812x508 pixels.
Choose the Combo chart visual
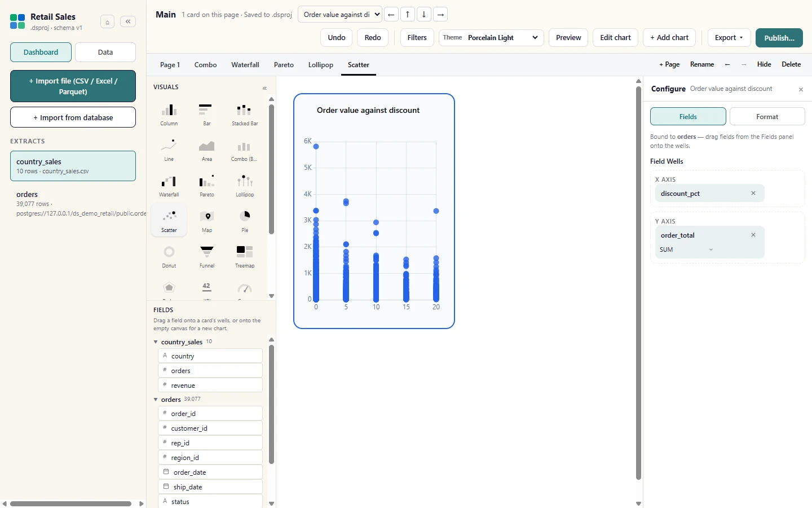(x=245, y=150)
